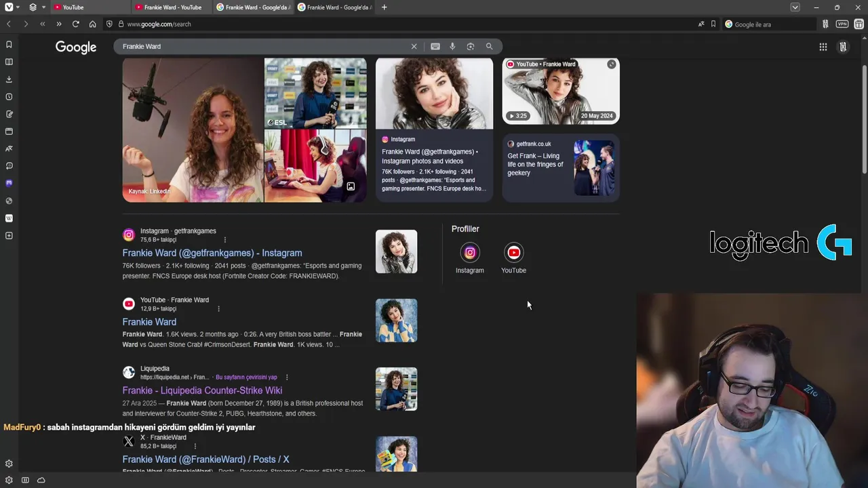Open the Vivaldi main menu icon
Screen dimensions: 868x488
(9, 7)
